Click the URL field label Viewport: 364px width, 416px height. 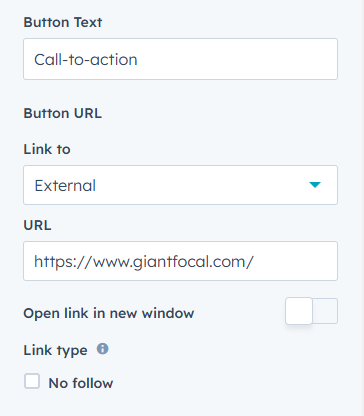coord(37,225)
